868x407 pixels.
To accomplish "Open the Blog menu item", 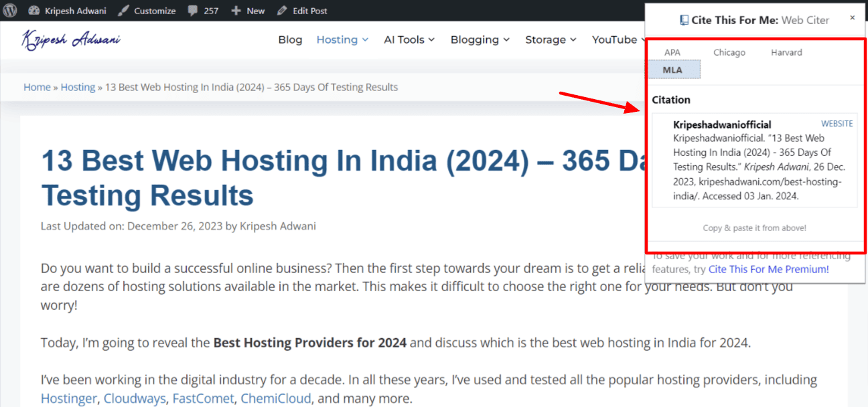I will click(290, 40).
